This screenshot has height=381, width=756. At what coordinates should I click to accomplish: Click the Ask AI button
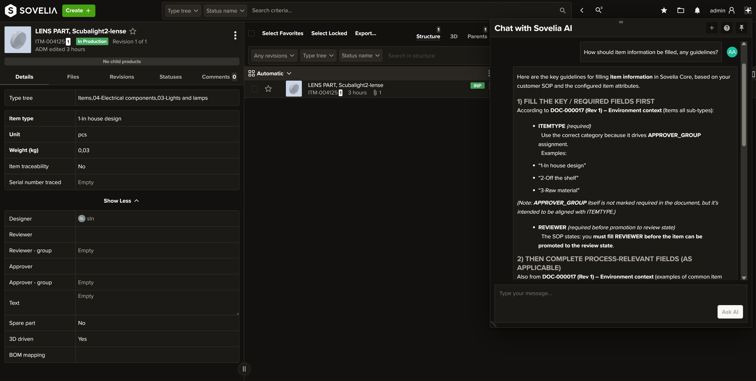[729, 312]
